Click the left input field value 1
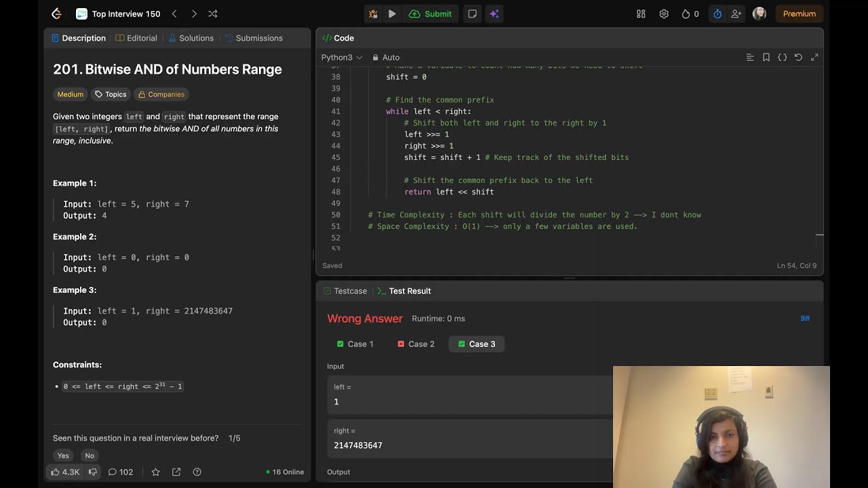868x488 pixels. click(x=469, y=394)
